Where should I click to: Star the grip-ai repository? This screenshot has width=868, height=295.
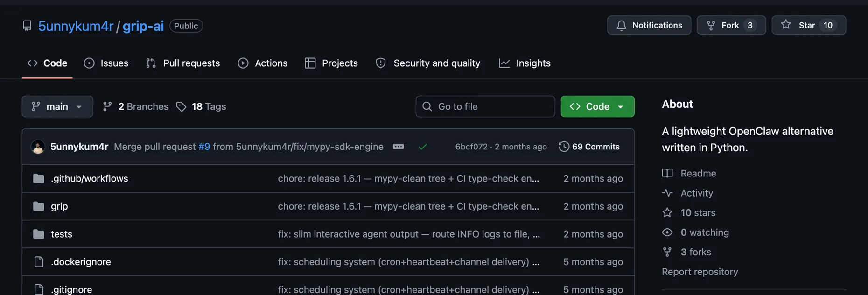[808, 25]
